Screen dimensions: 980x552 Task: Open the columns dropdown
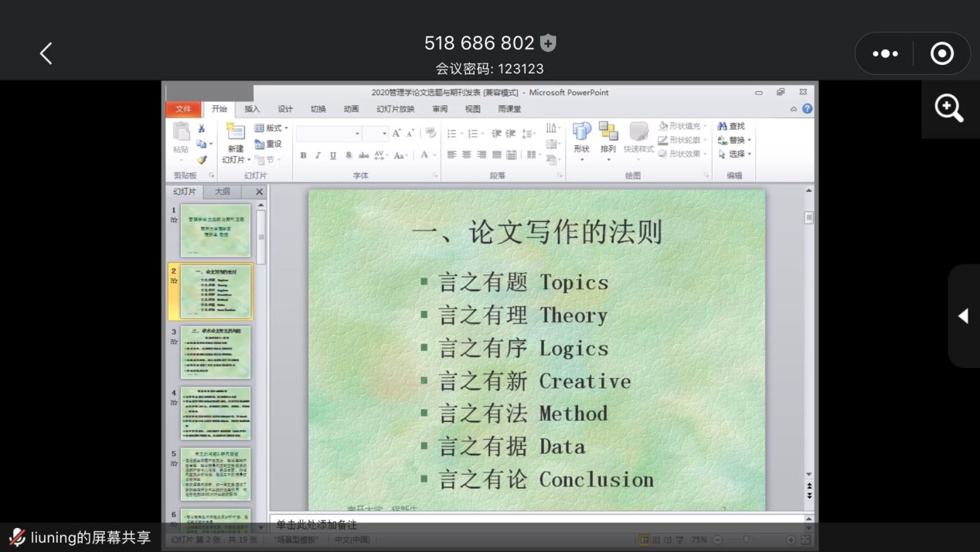pyautogui.click(x=533, y=155)
